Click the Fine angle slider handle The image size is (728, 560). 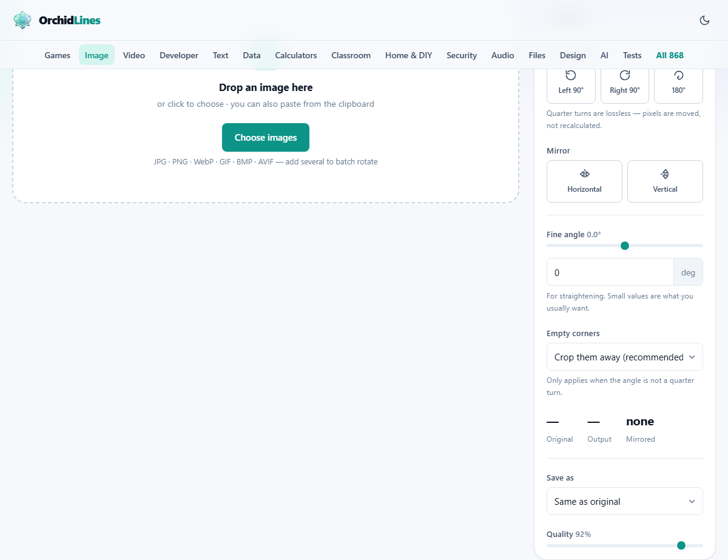pos(625,246)
